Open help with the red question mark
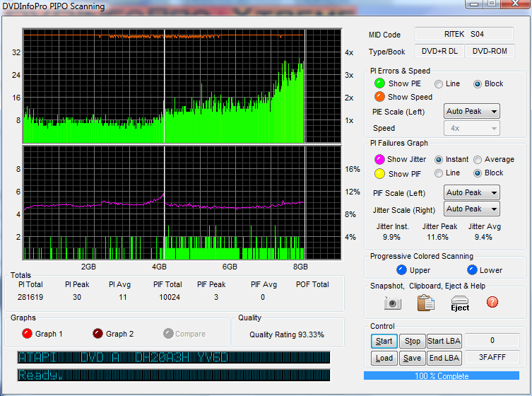Image resolution: width=532 pixels, height=396 pixels. (492, 302)
